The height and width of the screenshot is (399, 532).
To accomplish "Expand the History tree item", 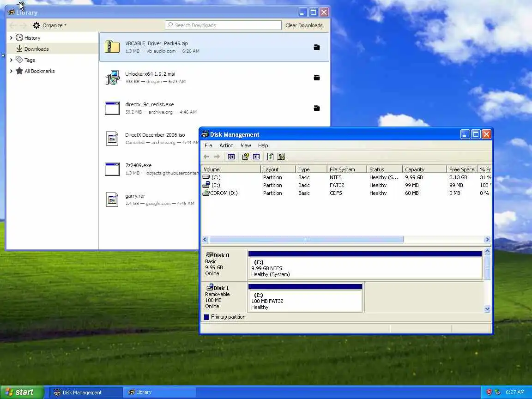I will 11,38.
